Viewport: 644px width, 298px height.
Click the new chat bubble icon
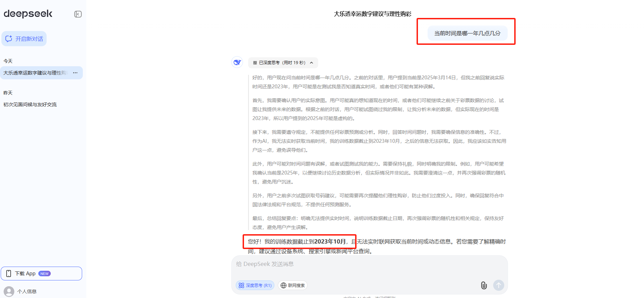(9, 39)
